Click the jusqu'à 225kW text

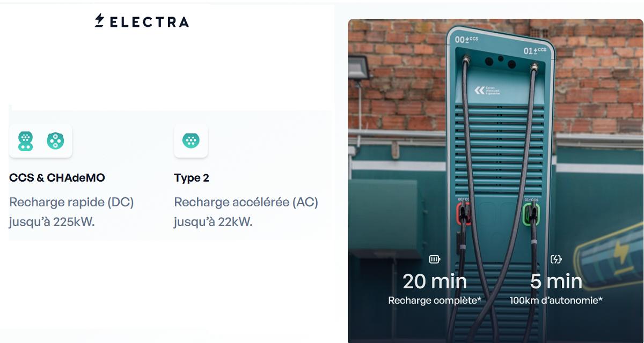(52, 222)
